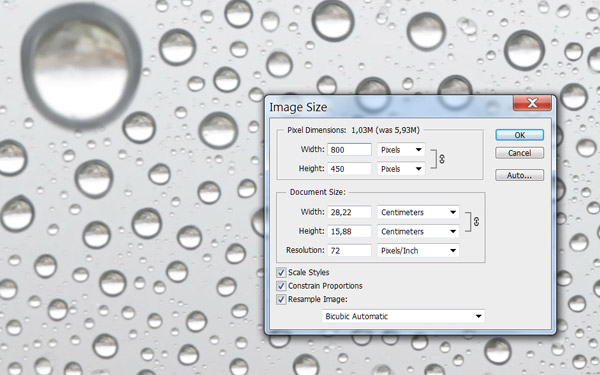
Task: Click the Cancel button
Action: [x=519, y=153]
